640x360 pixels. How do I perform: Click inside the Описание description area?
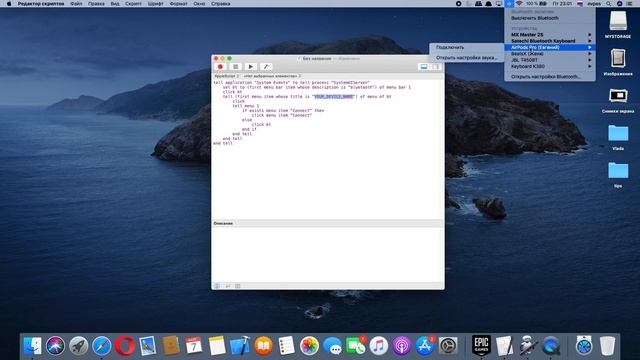pyautogui.click(x=328, y=254)
